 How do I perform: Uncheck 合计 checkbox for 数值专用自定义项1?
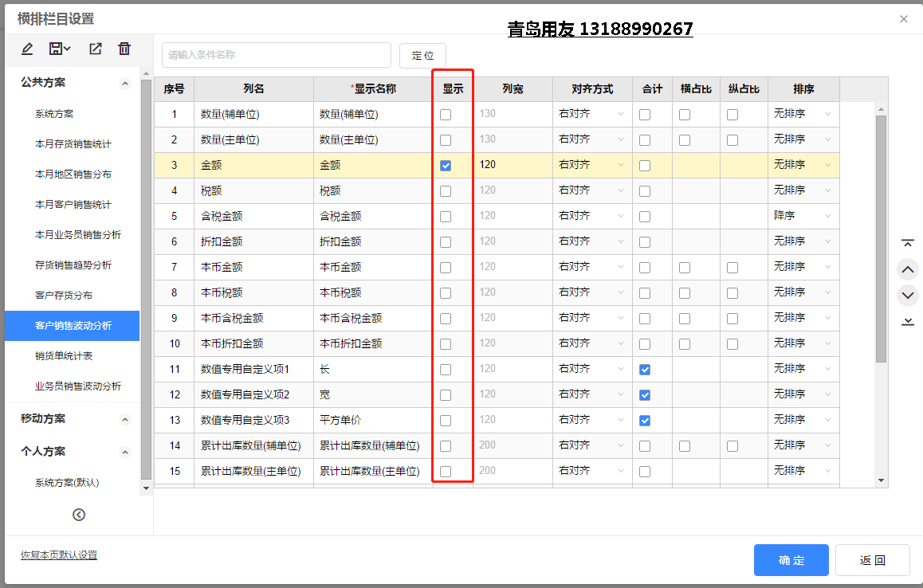tap(645, 370)
